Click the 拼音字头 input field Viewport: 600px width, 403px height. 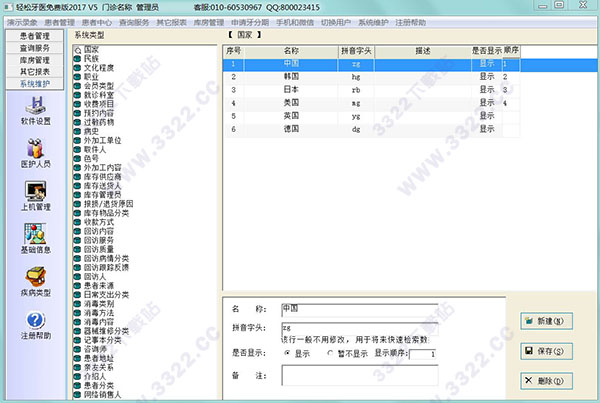tap(360, 329)
